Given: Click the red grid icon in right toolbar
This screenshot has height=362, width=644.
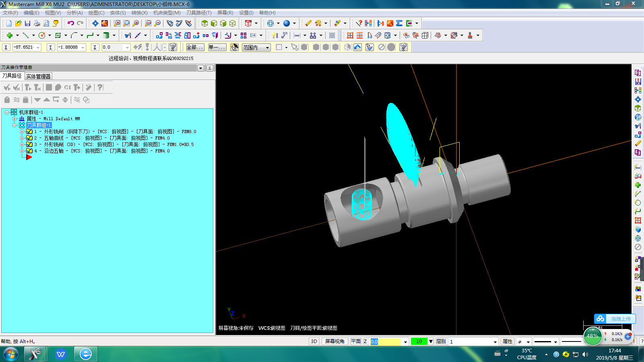Looking at the screenshot, I should click(638, 220).
